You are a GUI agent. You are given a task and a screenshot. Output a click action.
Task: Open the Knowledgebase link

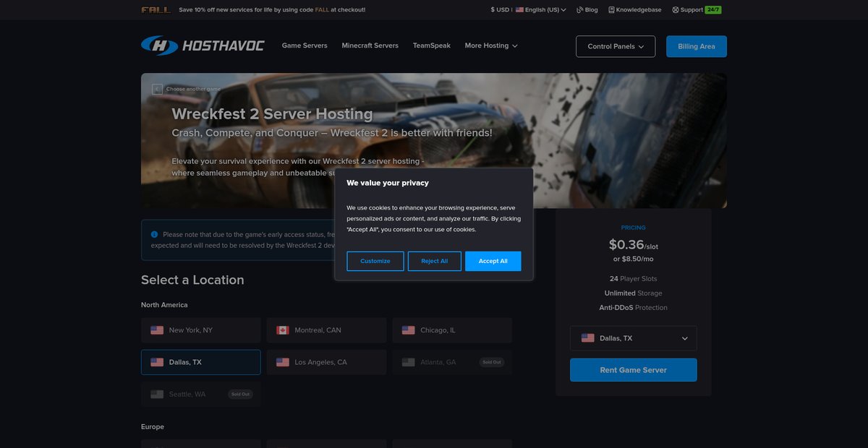click(x=635, y=10)
